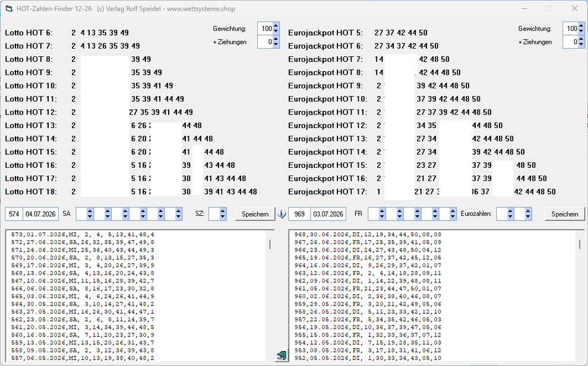Click the Eurojackpot HOT 6 label
Screen dimensions: 588x366
[x=325, y=46]
